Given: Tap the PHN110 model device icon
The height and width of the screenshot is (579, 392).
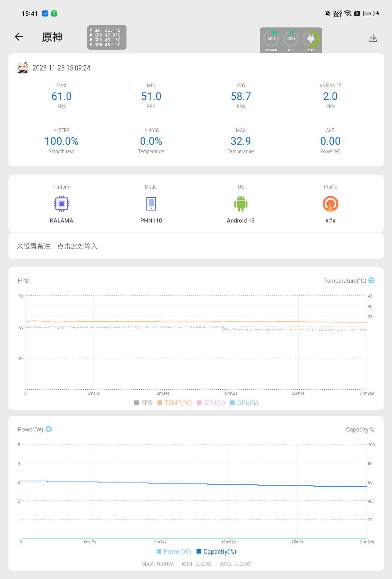Looking at the screenshot, I should (x=151, y=204).
